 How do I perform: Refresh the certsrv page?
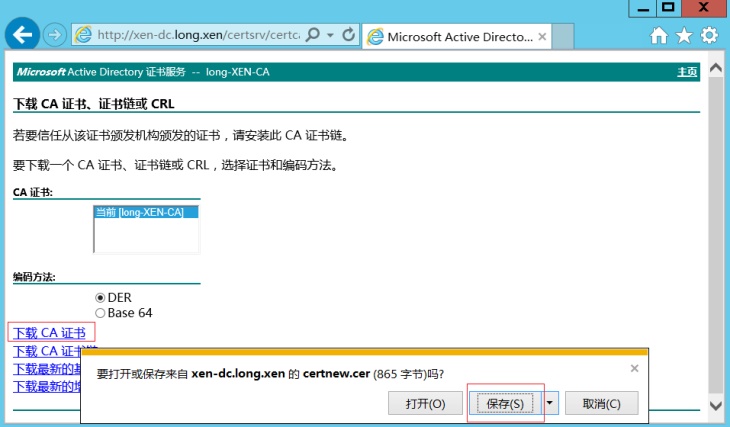coord(348,34)
